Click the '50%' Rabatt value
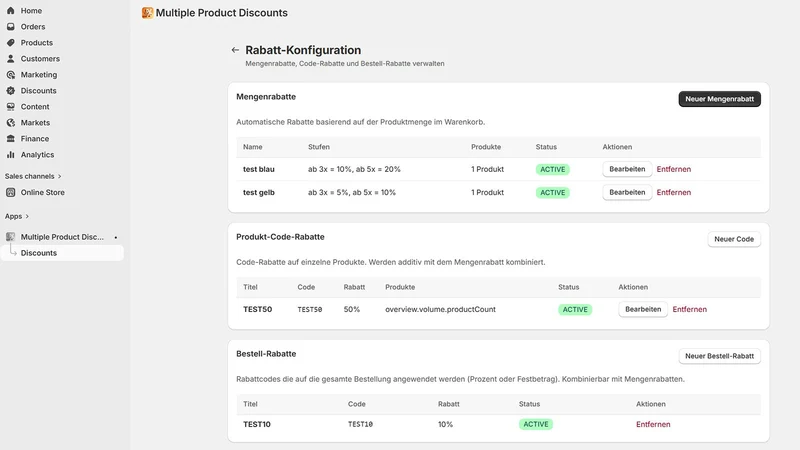This screenshot has height=450, width=800. (352, 309)
